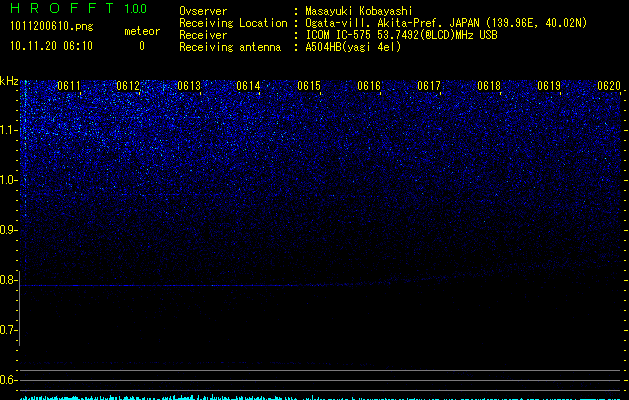Click the 0611 time marker
The height and width of the screenshot is (400, 629).
pyautogui.click(x=69, y=86)
